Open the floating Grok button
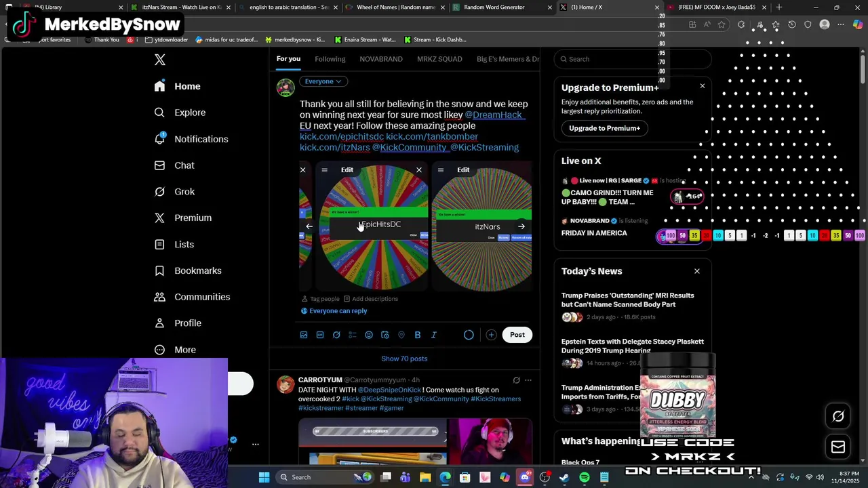Image resolution: width=868 pixels, height=488 pixels. pyautogui.click(x=838, y=417)
